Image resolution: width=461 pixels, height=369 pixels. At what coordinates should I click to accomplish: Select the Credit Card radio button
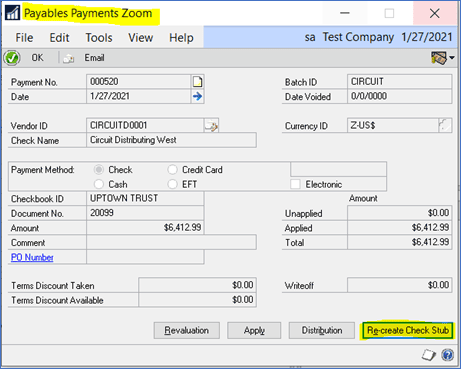pyautogui.click(x=172, y=170)
